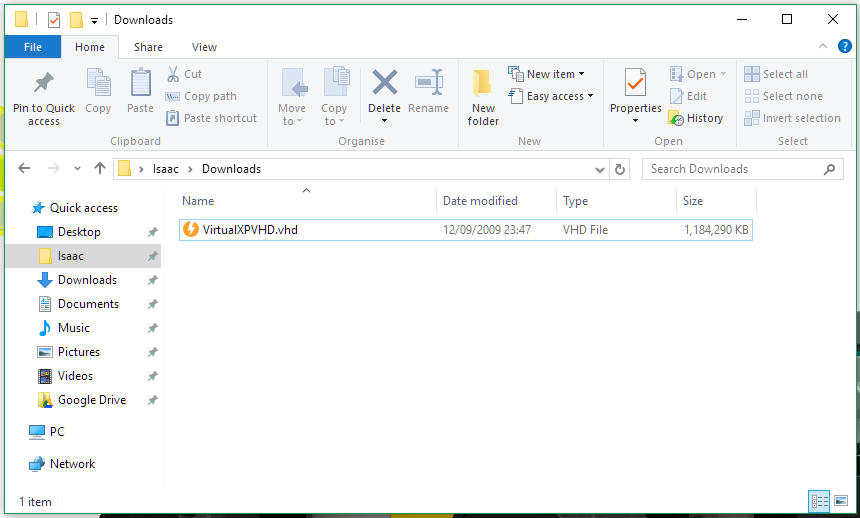This screenshot has height=518, width=860.
Task: Open Isaac folder in navigation pane
Action: [x=82, y=256]
